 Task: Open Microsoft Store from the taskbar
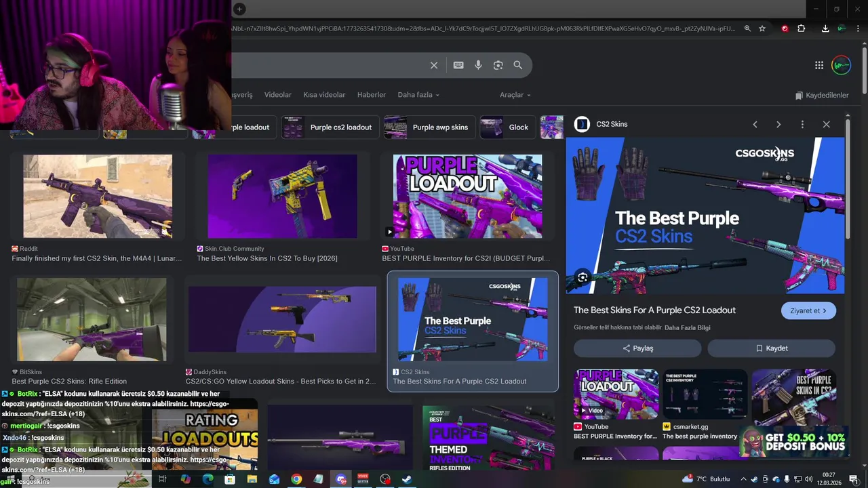coord(230,479)
